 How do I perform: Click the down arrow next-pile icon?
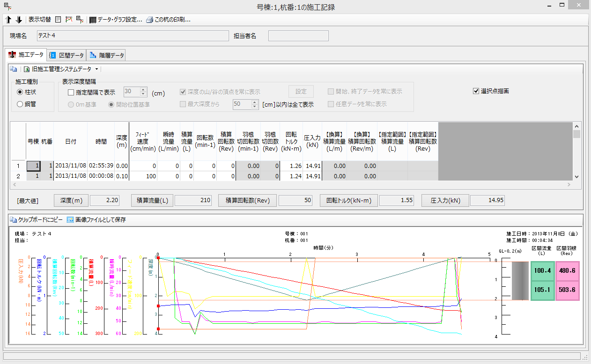coord(19,20)
